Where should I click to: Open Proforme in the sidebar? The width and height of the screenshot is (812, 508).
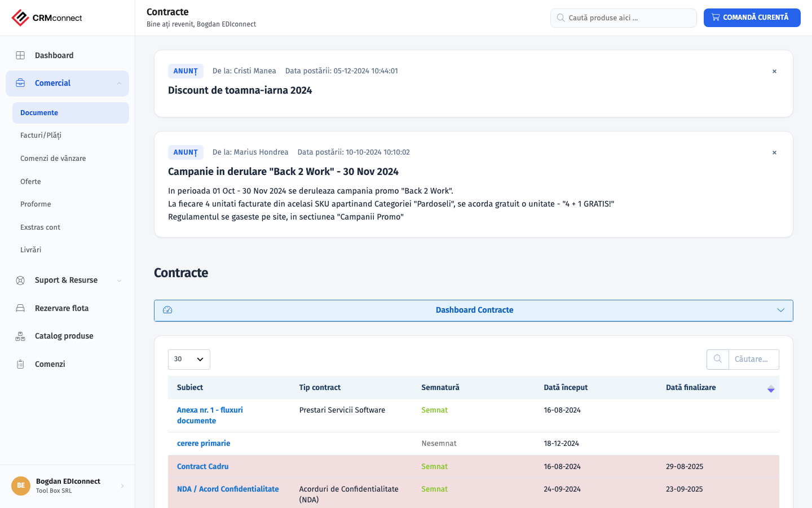click(36, 204)
